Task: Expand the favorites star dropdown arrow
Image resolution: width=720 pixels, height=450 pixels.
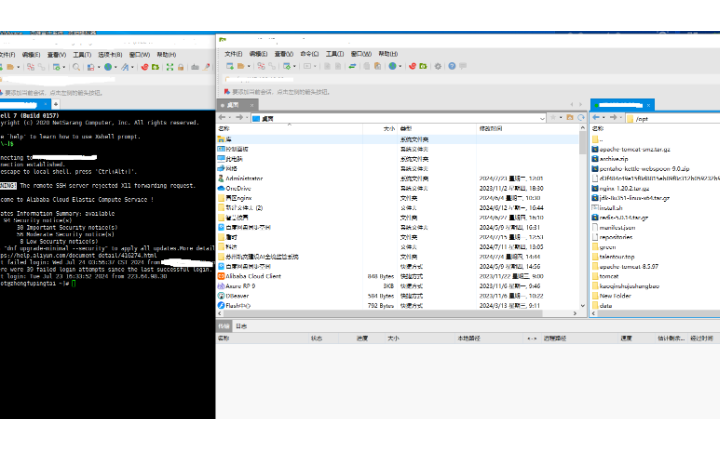Action: [x=561, y=118]
